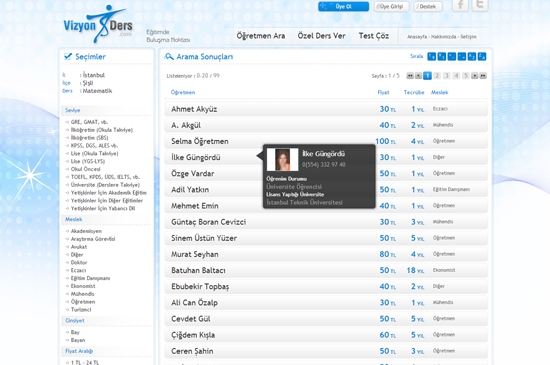Click the Anasayfa link
550x365 pixels.
pyautogui.click(x=417, y=37)
